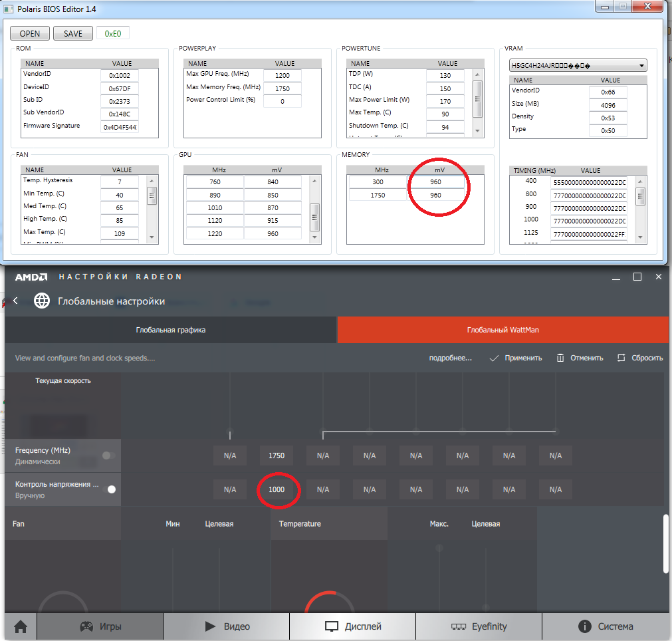The height and width of the screenshot is (641, 672).
Task: Click Применить with the checkmark icon
Action: point(516,358)
